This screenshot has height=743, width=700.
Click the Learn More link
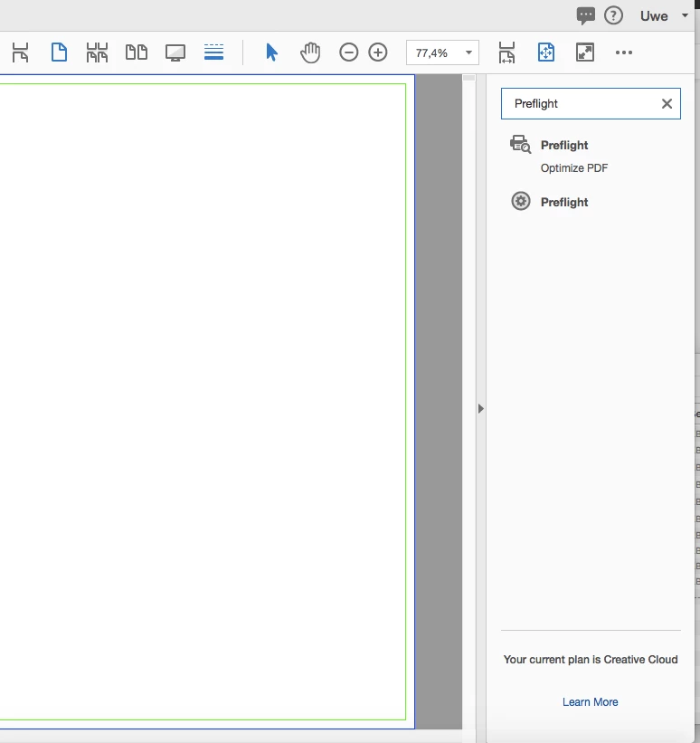pyautogui.click(x=591, y=701)
